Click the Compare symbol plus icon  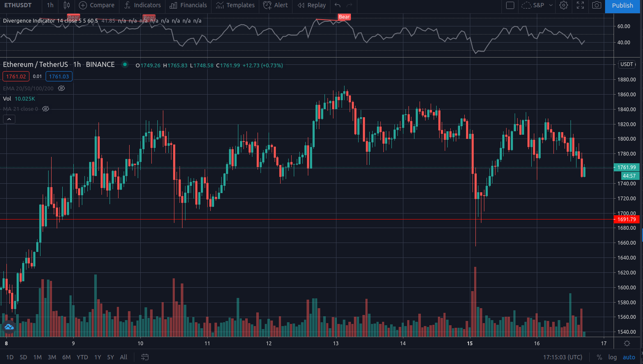[83, 5]
